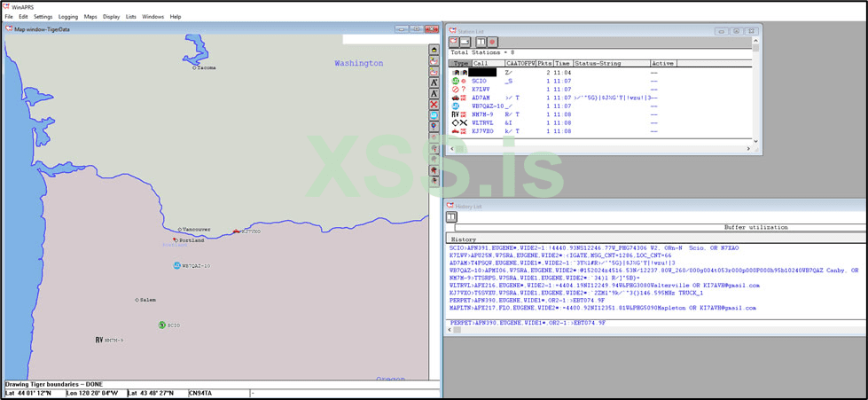This screenshot has width=868, height=400.
Task: Click the Vancouver city marker on the map
Action: coord(179,230)
